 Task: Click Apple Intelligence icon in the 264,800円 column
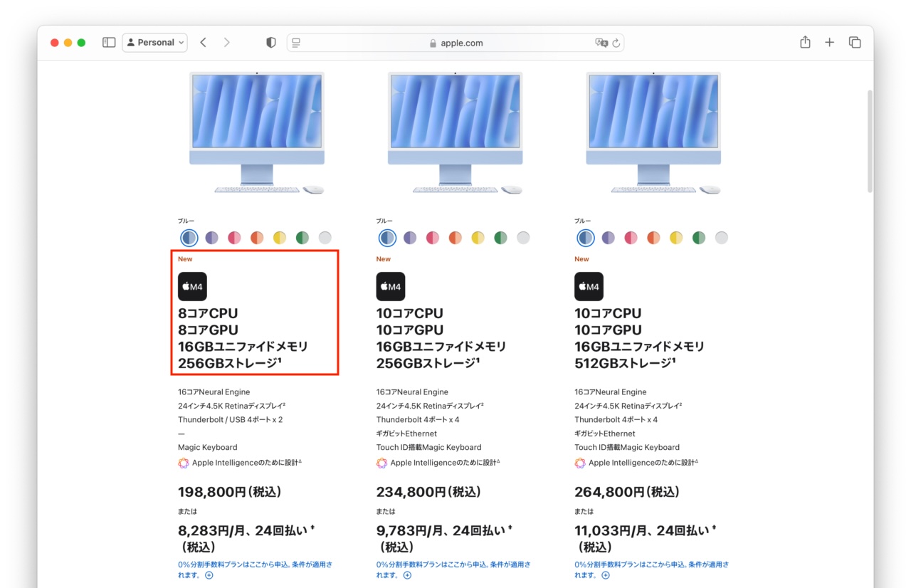pos(580,463)
